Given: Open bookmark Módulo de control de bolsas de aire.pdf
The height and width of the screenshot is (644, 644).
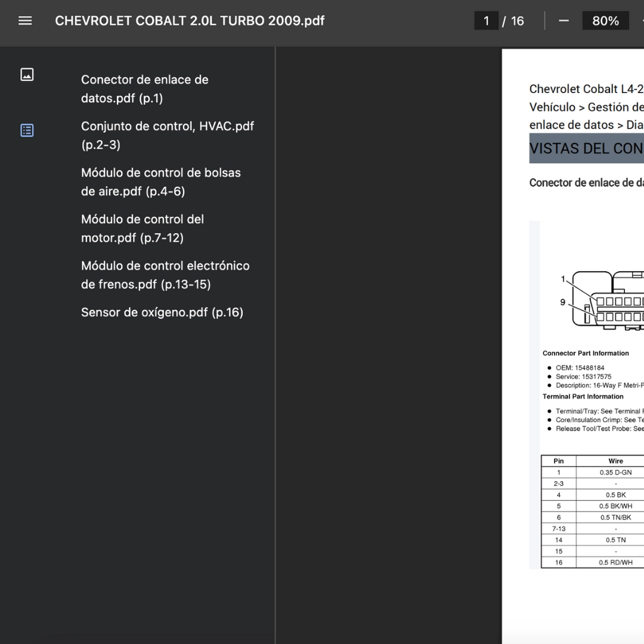Looking at the screenshot, I should tap(160, 181).
